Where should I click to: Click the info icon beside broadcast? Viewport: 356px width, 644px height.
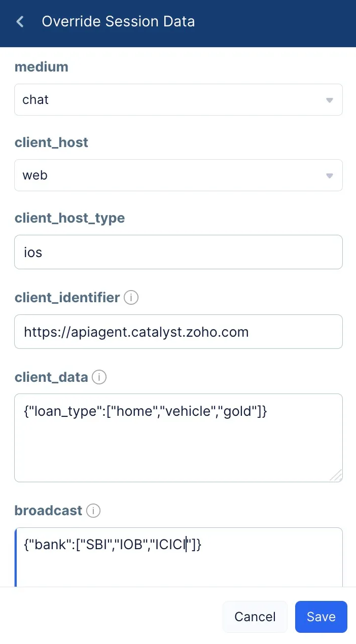tap(93, 511)
